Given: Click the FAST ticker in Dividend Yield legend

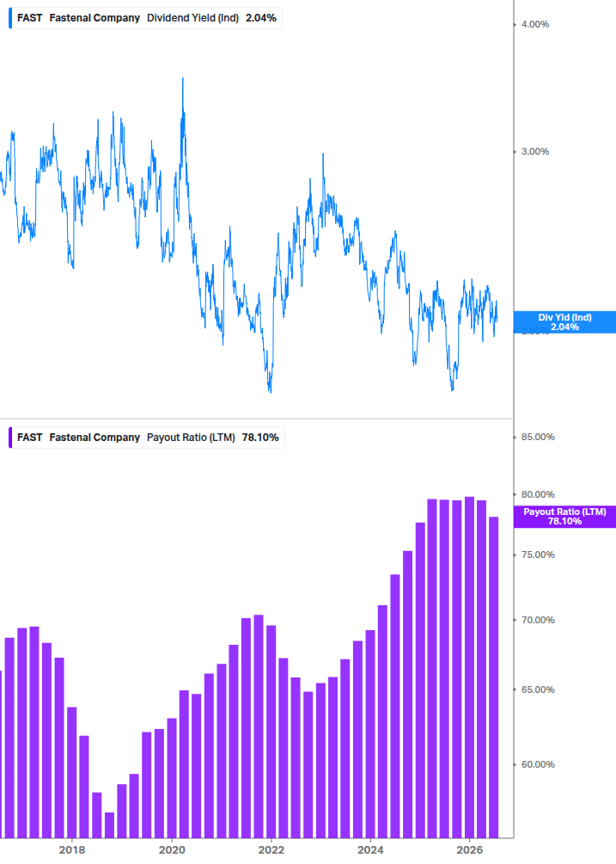Looking at the screenshot, I should (x=30, y=18).
